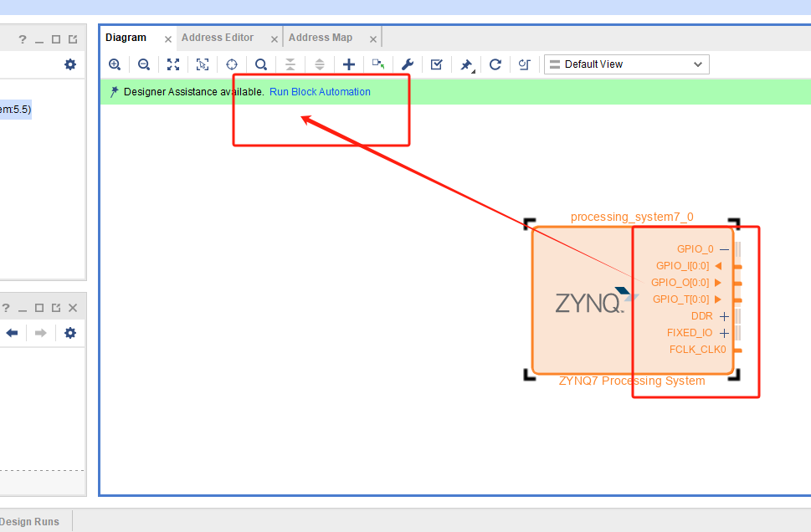Click the help question mark in lower left panel
The width and height of the screenshot is (811, 532).
[x=6, y=308]
